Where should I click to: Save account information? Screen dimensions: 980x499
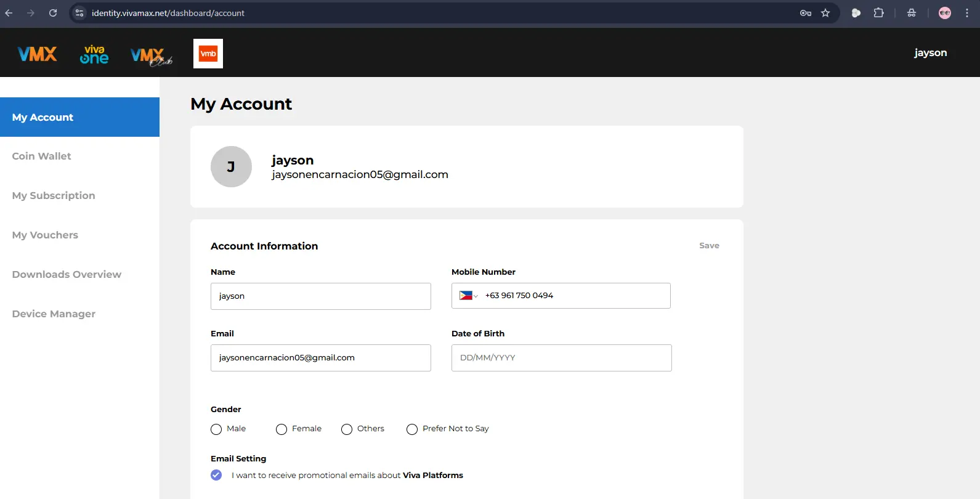pyautogui.click(x=709, y=245)
